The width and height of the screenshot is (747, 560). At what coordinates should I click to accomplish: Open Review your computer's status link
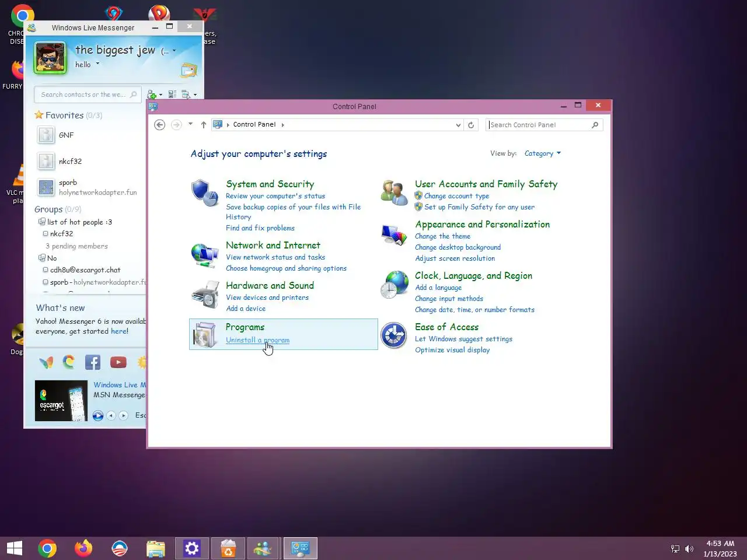(x=275, y=196)
